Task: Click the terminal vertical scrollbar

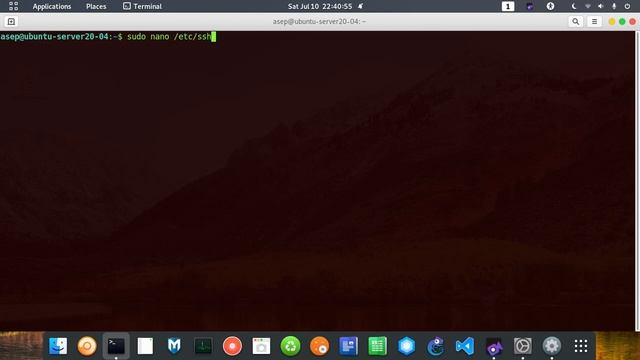Action: tap(637, 181)
